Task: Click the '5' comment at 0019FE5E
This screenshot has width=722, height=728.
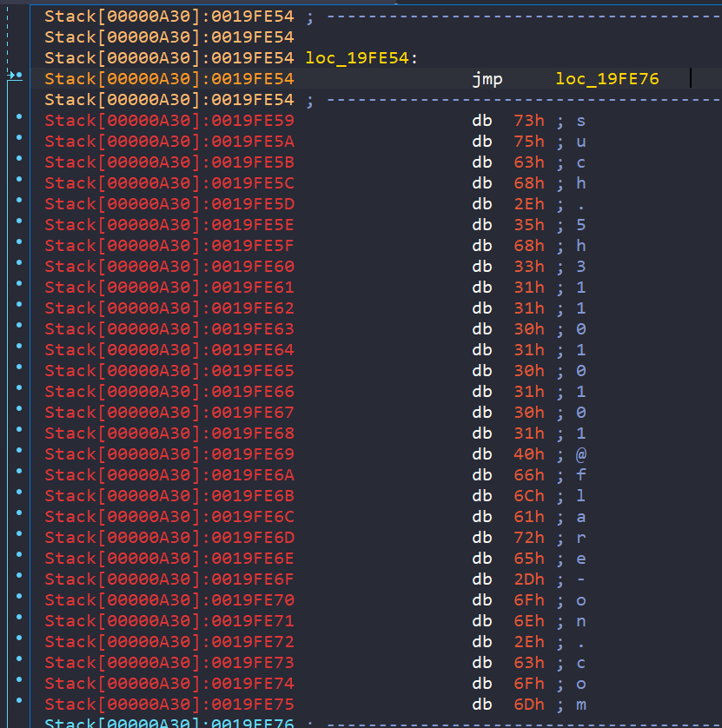Action: tap(581, 225)
